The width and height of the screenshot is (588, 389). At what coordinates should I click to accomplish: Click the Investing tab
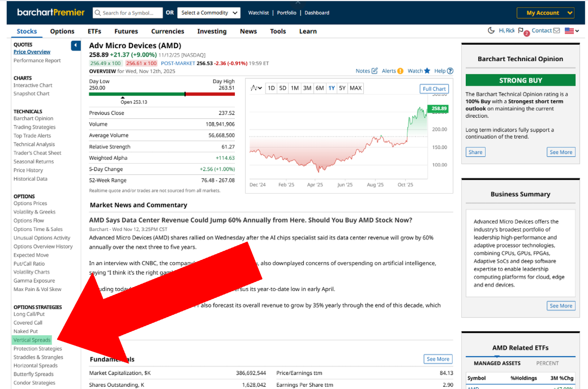[212, 32]
